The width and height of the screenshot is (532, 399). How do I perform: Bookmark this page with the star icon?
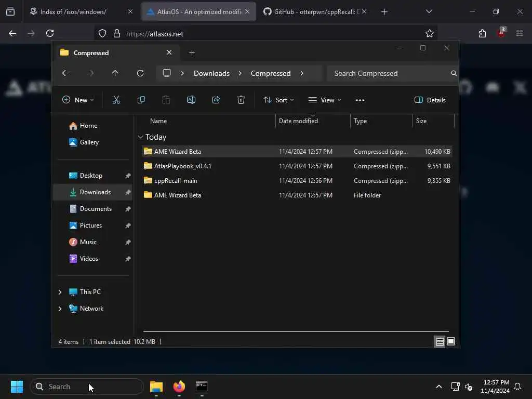[x=430, y=33]
